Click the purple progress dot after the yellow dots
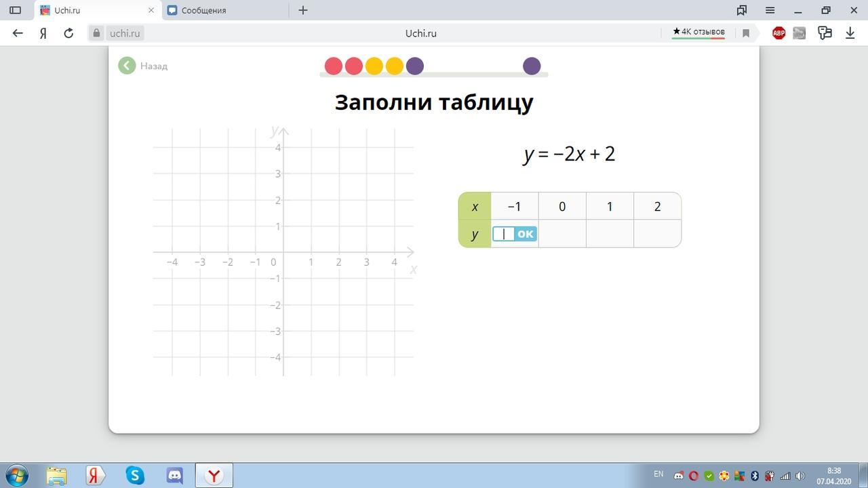The image size is (868, 488). coord(414,66)
